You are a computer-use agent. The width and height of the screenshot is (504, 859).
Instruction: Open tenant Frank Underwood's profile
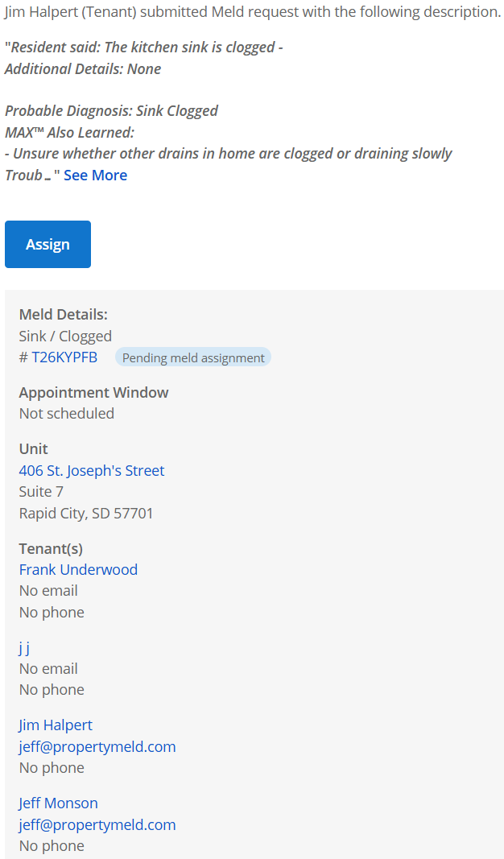tap(78, 569)
